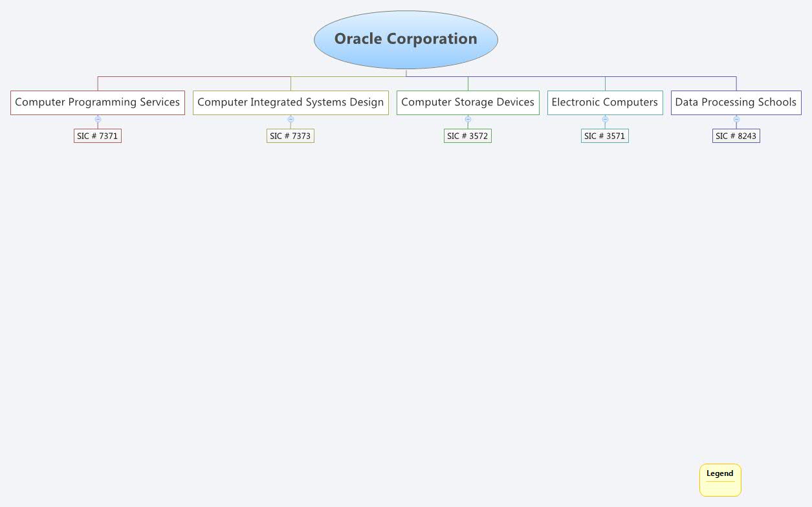This screenshot has height=507, width=812.
Task: Toggle the Electronic Computers branch collapse control
Action: pos(605,120)
